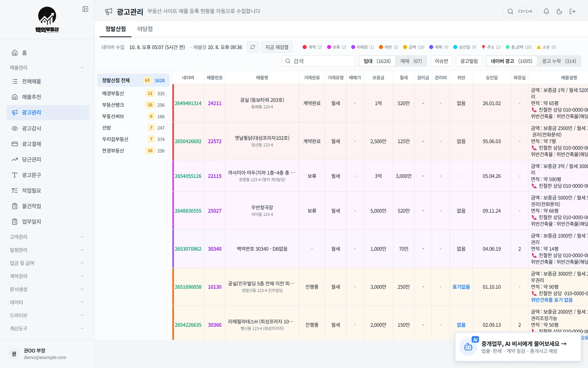Click the 표기없음 violation link
Image resolution: width=588 pixels, height=368 pixels.
461,287
